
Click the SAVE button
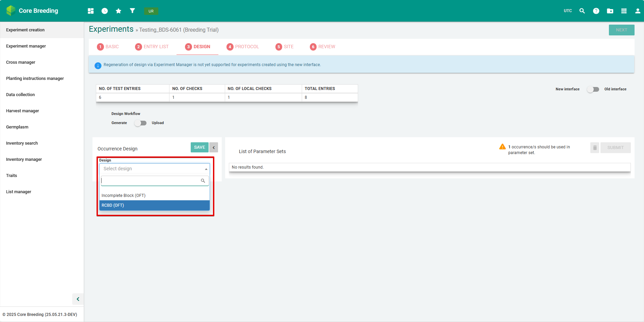199,147
